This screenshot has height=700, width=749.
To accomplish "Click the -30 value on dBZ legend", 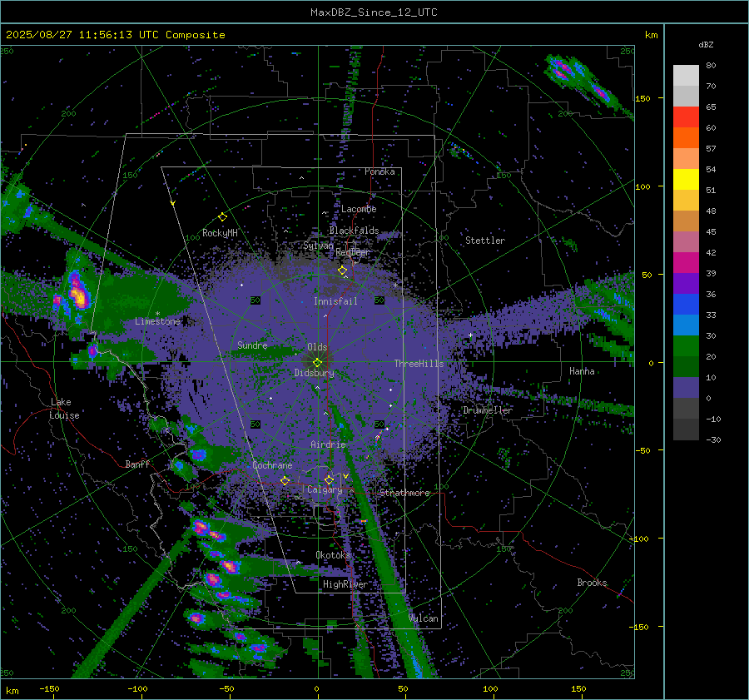I will coord(713,439).
